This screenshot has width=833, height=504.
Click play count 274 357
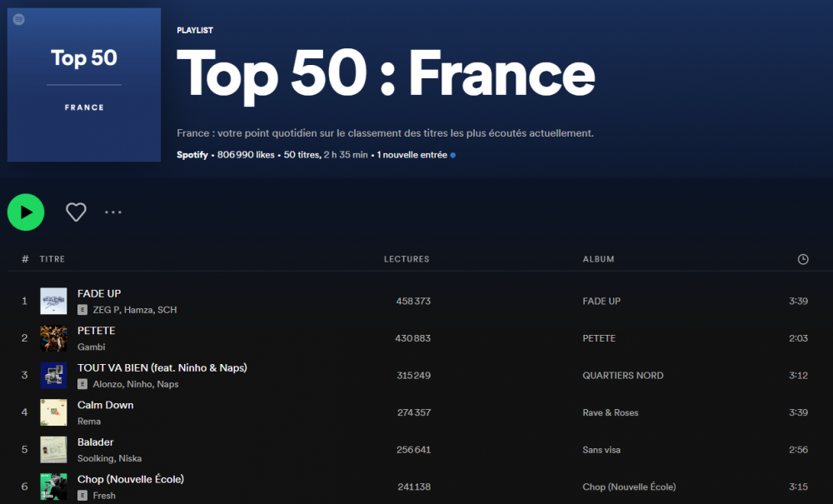click(414, 412)
